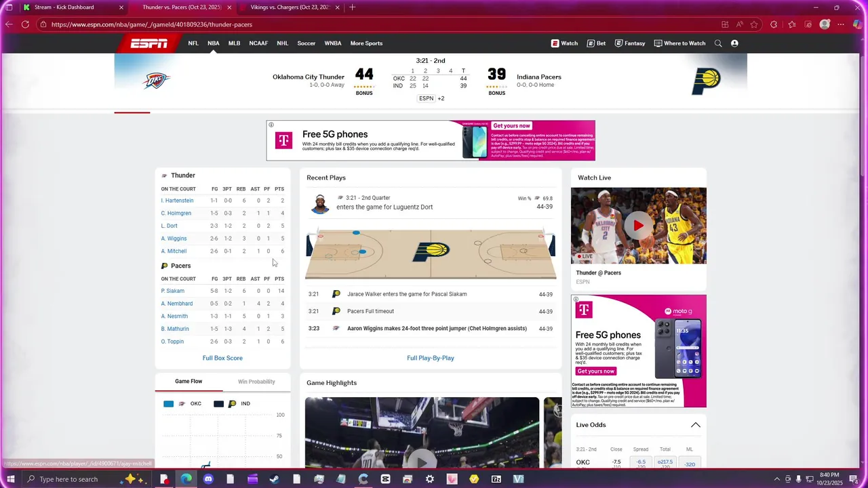Open browser extensions puzzle icon

pyautogui.click(x=774, y=24)
